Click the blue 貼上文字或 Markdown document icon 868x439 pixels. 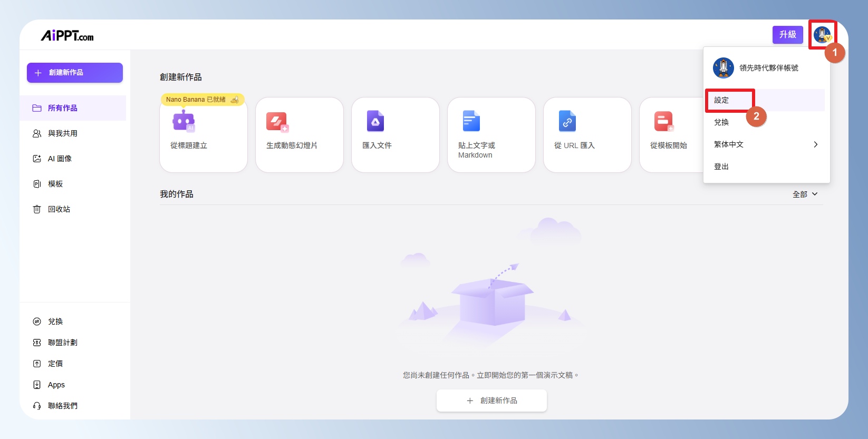click(x=471, y=121)
